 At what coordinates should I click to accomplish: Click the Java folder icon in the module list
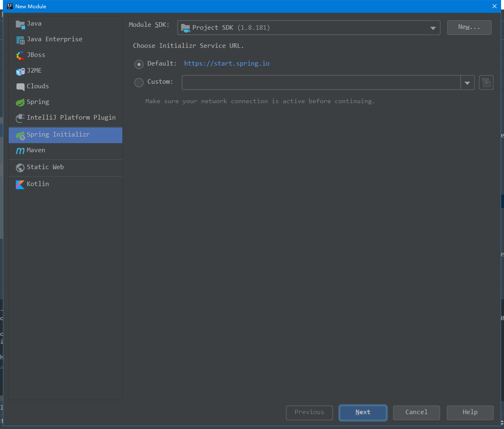20,24
